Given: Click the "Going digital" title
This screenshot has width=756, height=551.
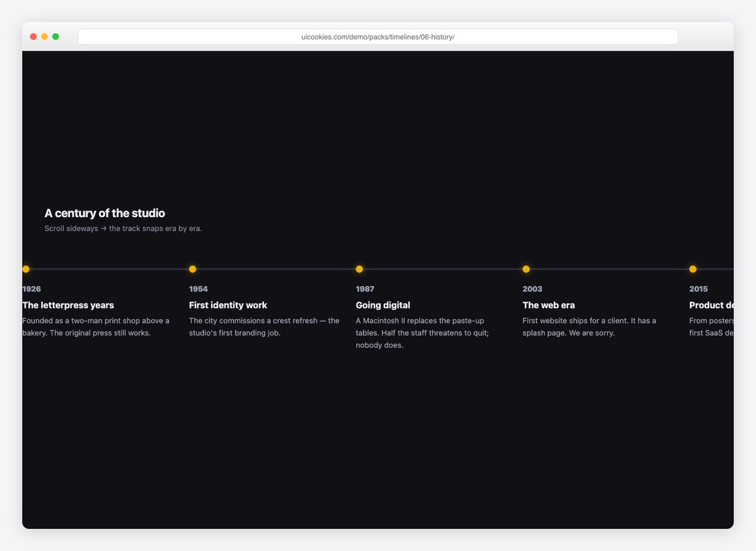Looking at the screenshot, I should (383, 305).
